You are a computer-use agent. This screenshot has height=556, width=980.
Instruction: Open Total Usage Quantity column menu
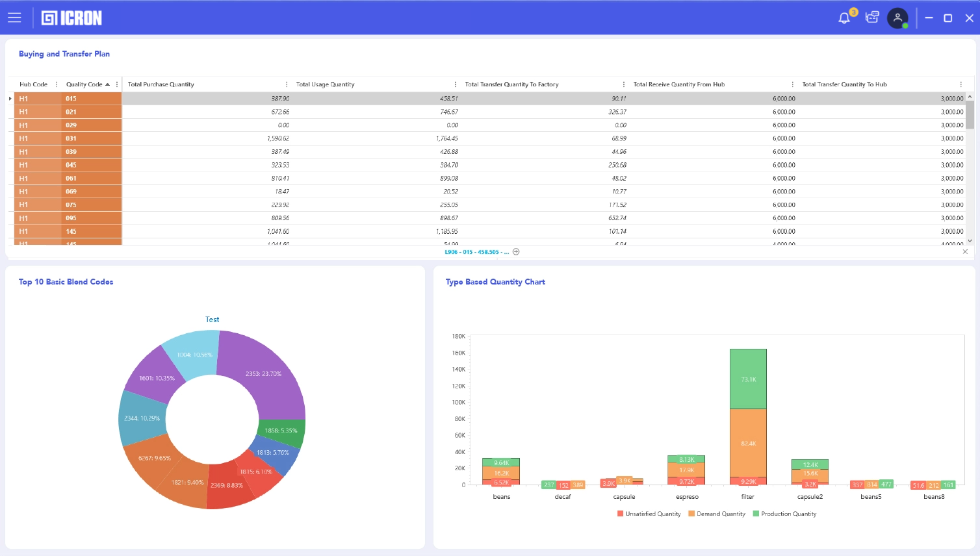(455, 84)
